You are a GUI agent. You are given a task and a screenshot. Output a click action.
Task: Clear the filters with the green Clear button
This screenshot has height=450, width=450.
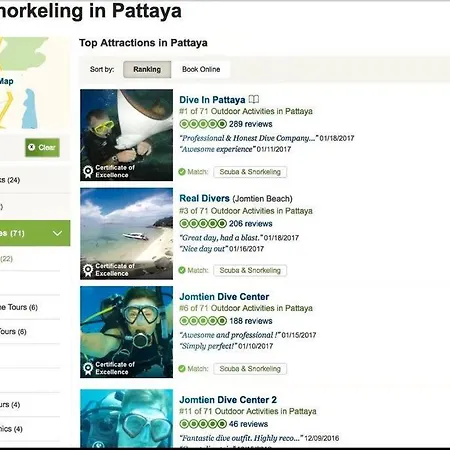click(42, 147)
